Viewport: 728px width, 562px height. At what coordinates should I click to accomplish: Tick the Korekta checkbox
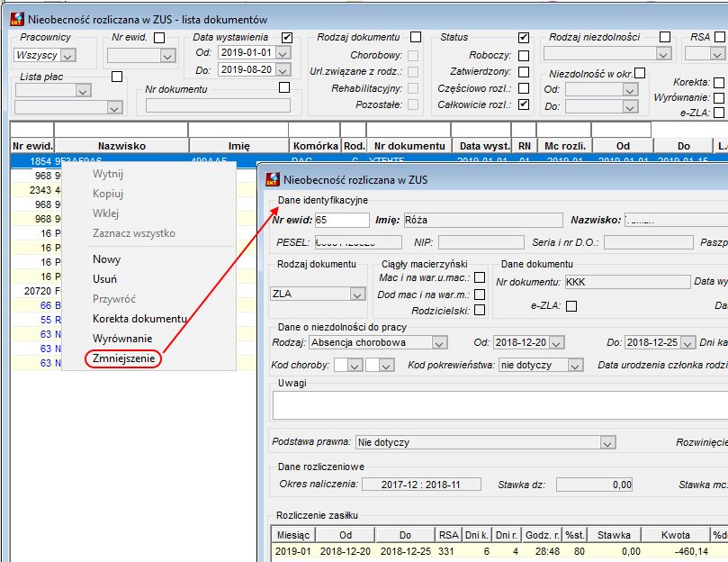pos(719,82)
